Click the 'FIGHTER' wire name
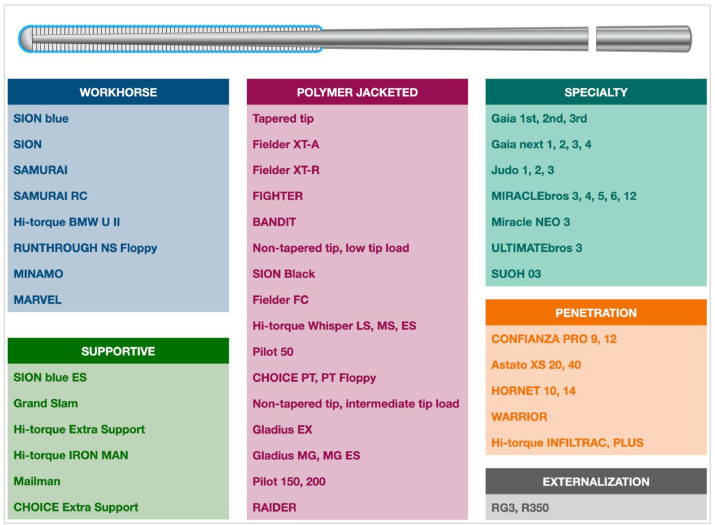 (278, 196)
